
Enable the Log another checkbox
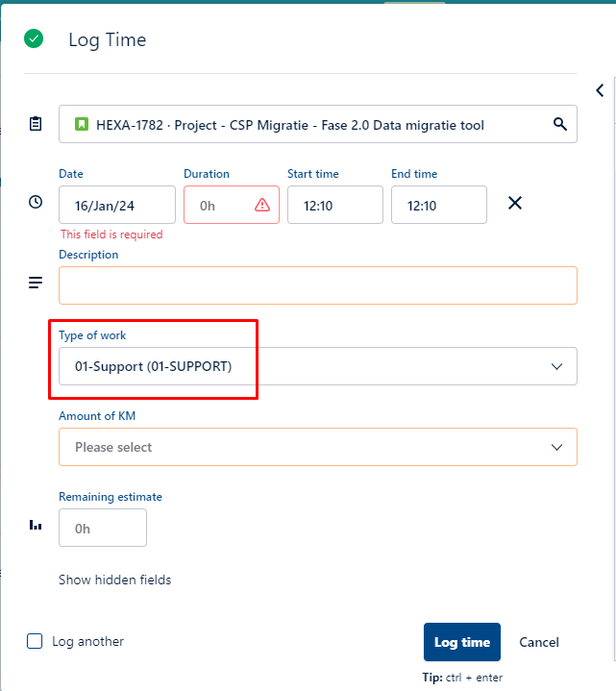(x=35, y=641)
